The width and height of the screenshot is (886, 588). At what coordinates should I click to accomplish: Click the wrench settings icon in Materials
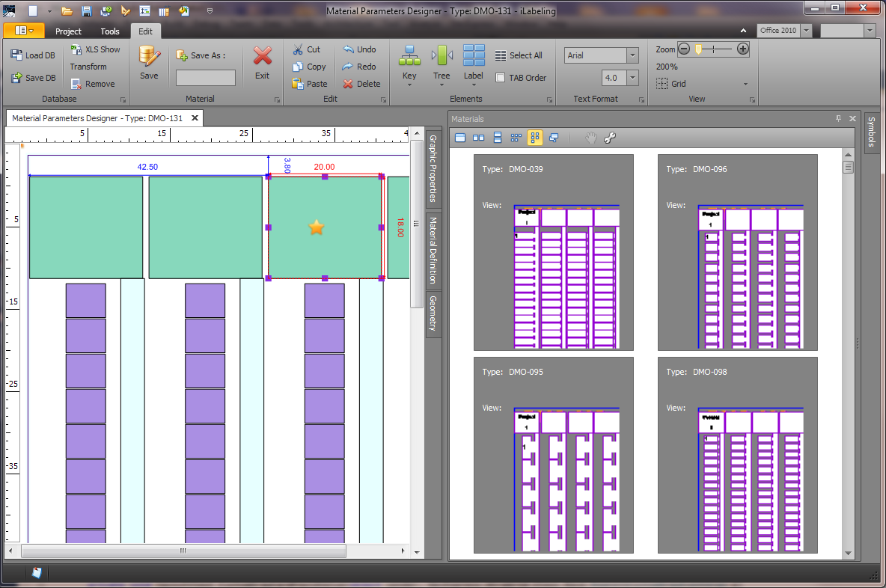point(610,138)
